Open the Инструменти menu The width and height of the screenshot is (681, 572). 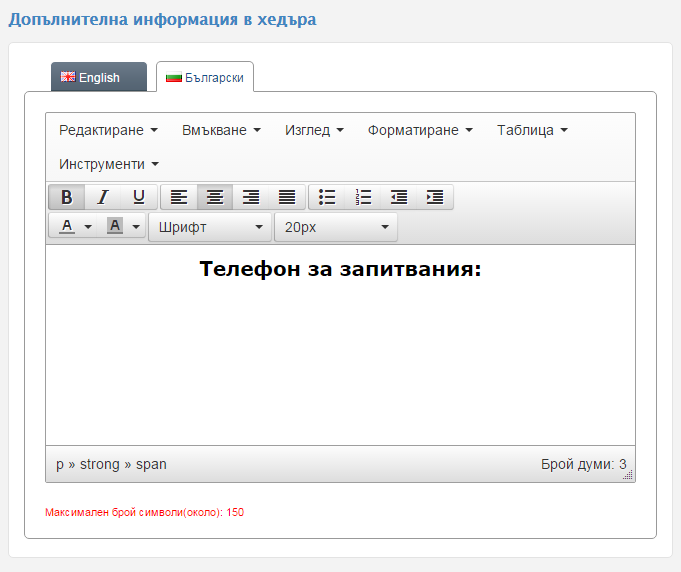point(109,164)
